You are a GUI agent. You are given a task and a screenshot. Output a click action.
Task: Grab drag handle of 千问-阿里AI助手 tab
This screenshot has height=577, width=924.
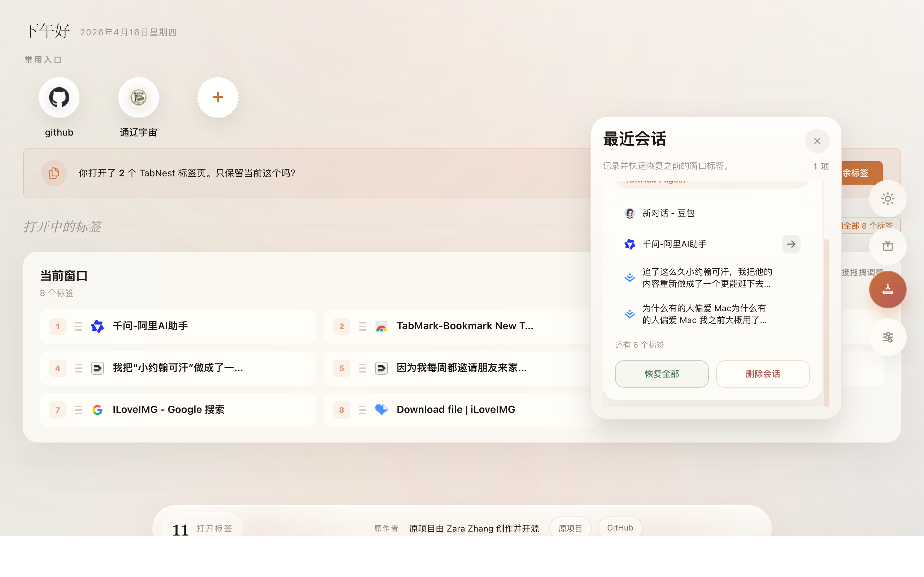79,326
